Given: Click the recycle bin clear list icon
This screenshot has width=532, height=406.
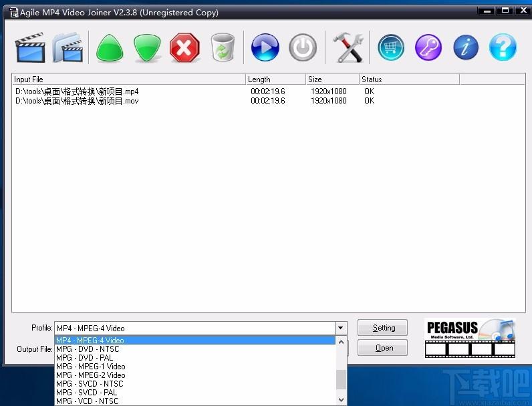Looking at the screenshot, I should click(x=223, y=47).
